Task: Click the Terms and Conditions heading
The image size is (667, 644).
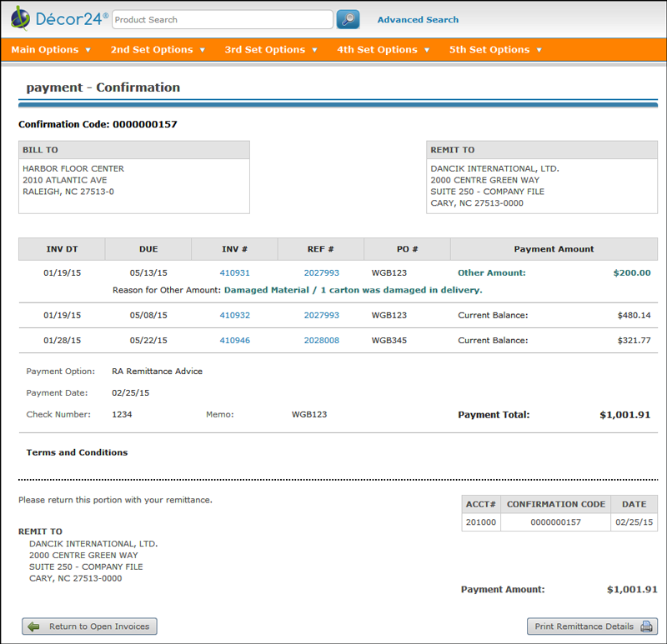Action: tap(77, 452)
